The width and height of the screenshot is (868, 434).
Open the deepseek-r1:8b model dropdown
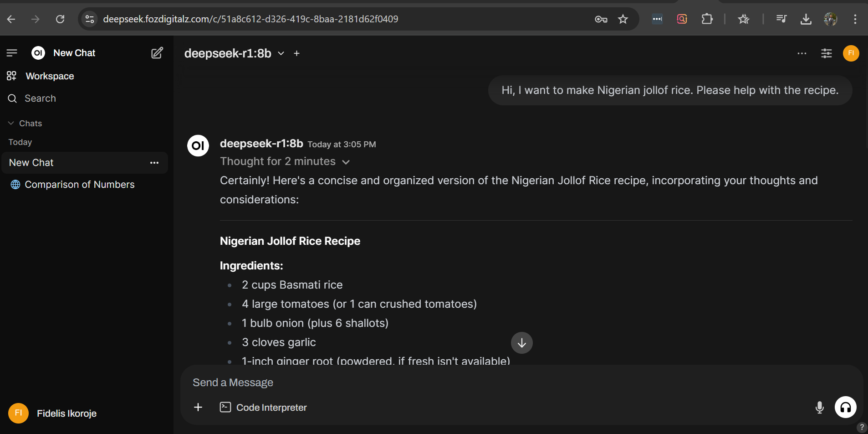pos(235,53)
